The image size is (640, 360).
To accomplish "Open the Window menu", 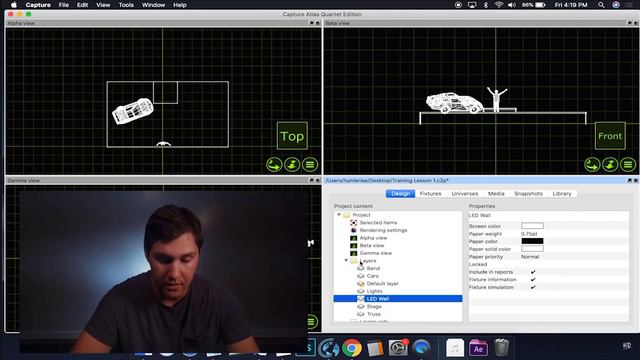I will [153, 5].
